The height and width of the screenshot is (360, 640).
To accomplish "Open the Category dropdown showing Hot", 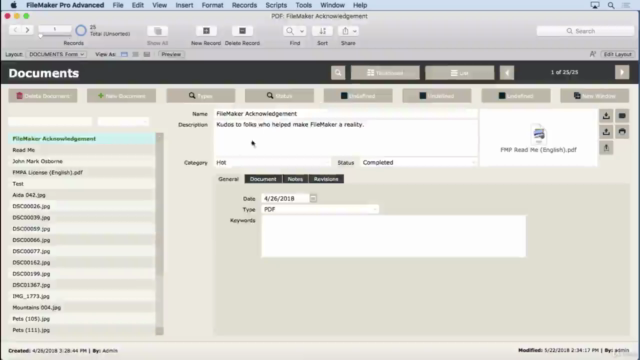I will click(x=273, y=162).
